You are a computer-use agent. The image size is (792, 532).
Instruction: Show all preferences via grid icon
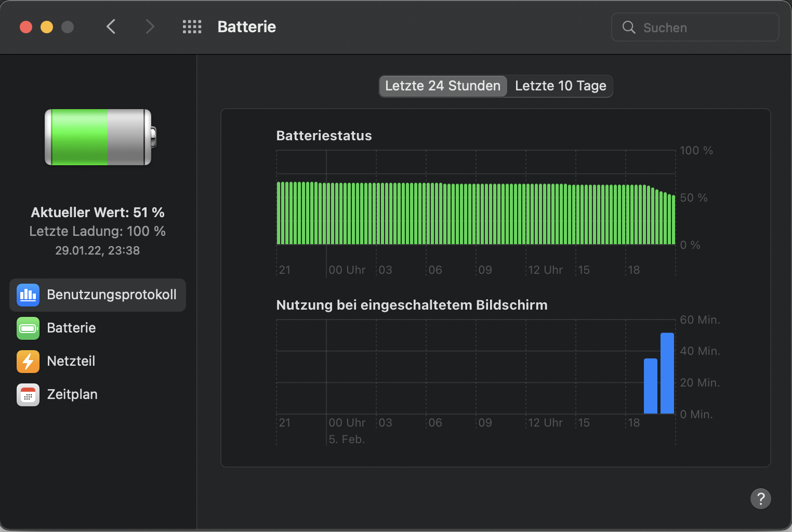pyautogui.click(x=192, y=26)
